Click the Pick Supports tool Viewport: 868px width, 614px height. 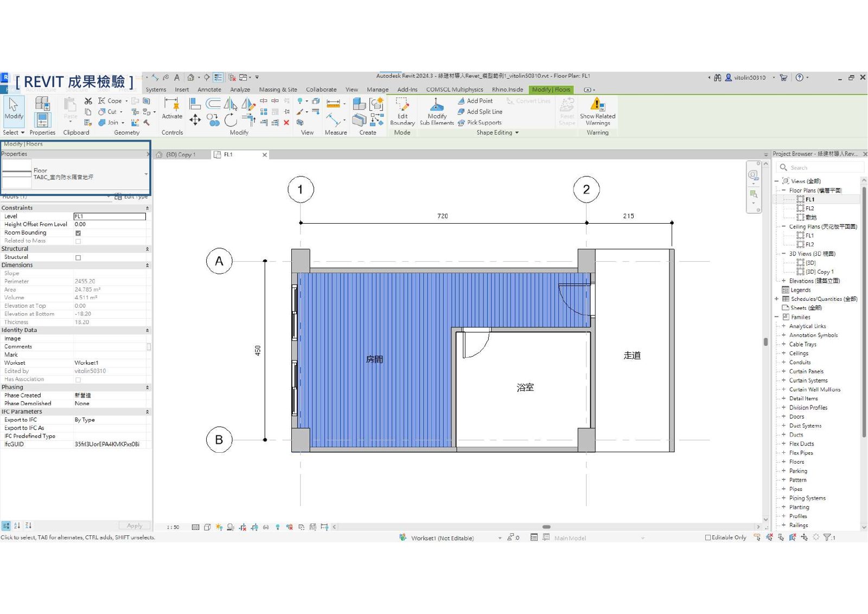(x=480, y=123)
